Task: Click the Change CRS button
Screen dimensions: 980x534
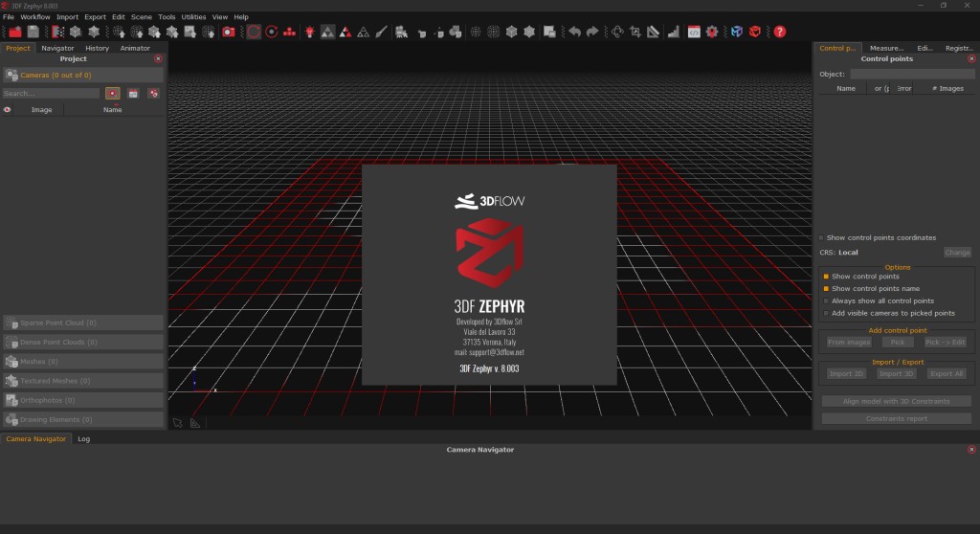Action: (x=957, y=253)
